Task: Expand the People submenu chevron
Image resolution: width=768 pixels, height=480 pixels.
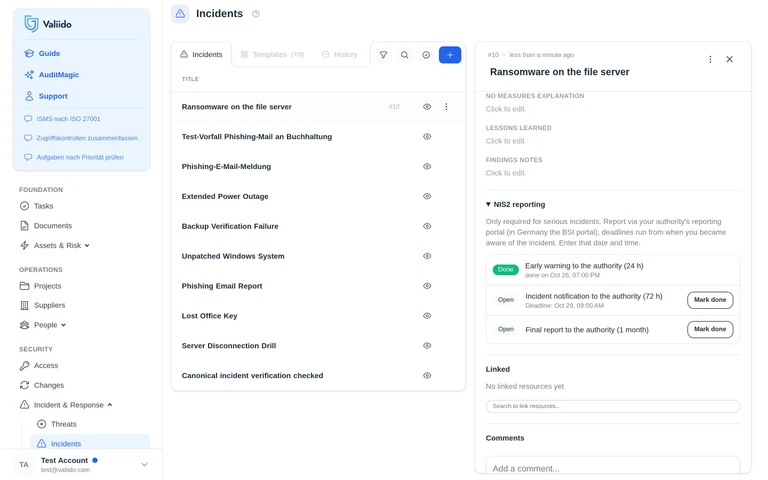Action: 64,325
